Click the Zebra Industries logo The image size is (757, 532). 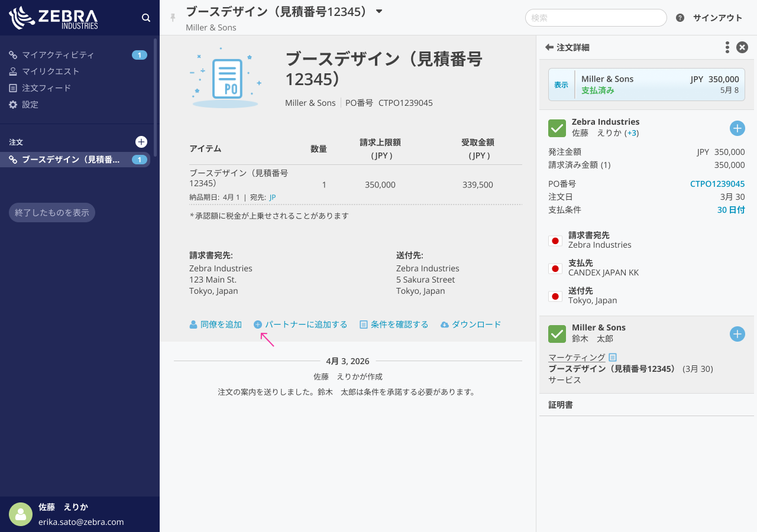point(54,18)
